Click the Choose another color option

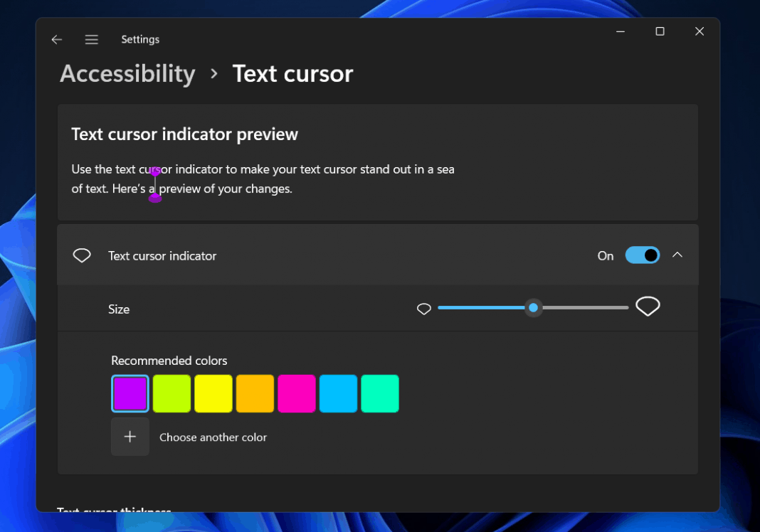click(x=213, y=437)
